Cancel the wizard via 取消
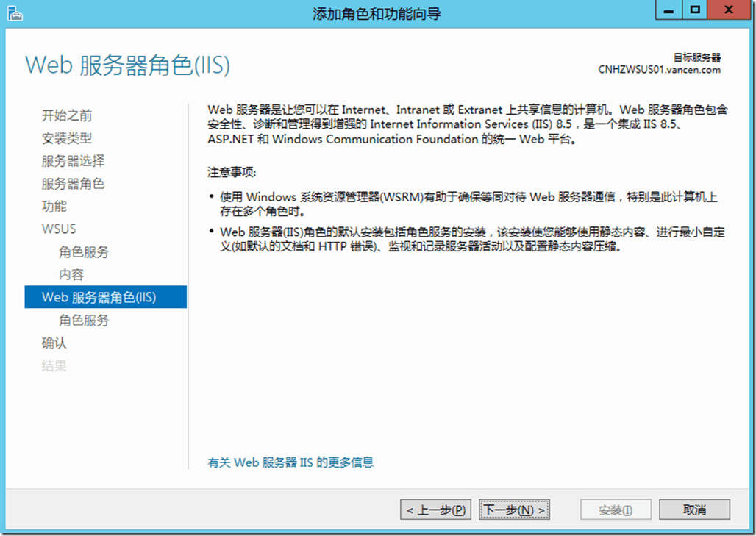Image resolution: width=756 pixels, height=536 pixels. pos(694,509)
